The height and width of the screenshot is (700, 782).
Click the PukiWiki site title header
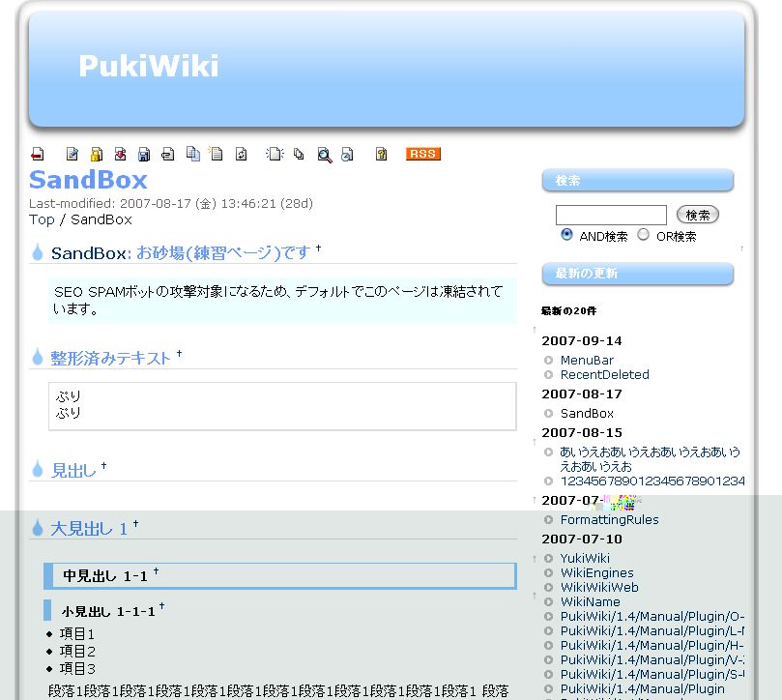(148, 66)
